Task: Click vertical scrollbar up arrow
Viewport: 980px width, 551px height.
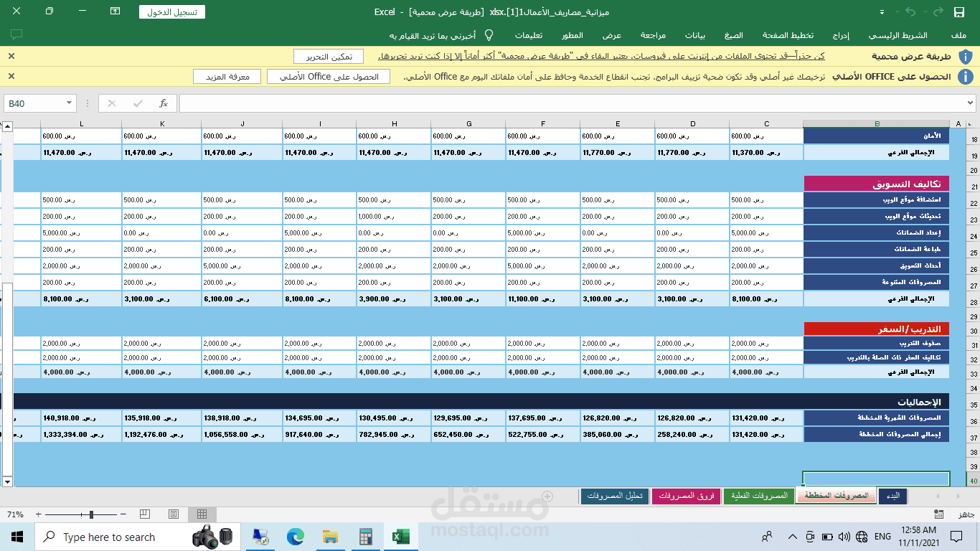Action: [x=8, y=126]
